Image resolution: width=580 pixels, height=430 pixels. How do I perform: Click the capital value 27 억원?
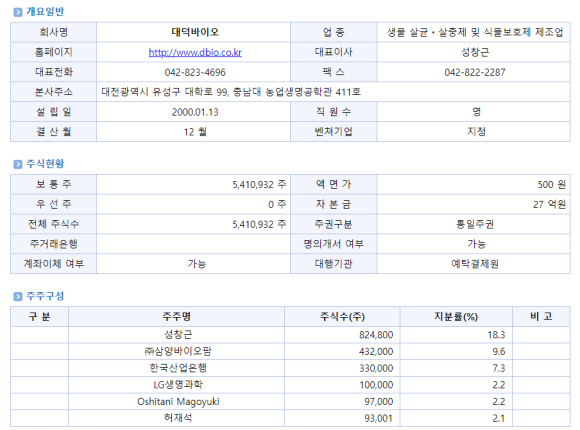click(549, 204)
